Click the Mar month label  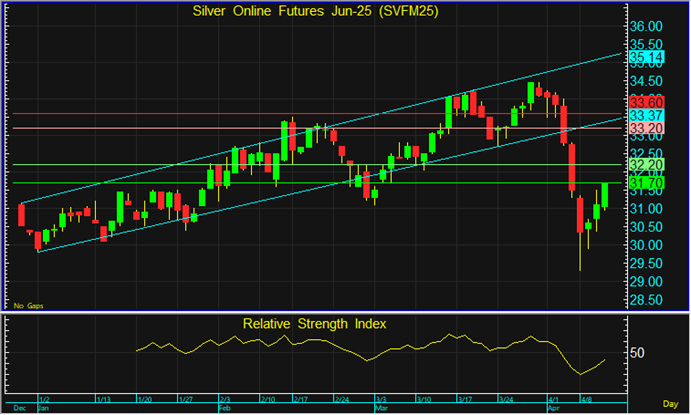382,408
